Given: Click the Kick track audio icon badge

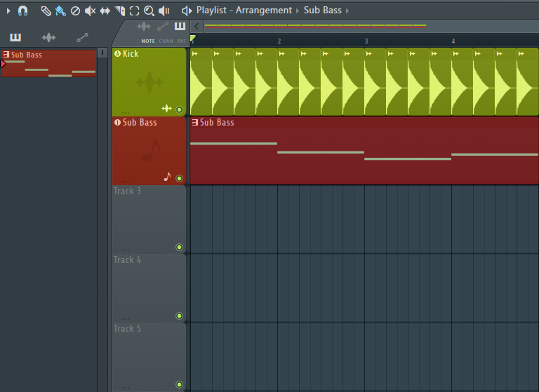Looking at the screenshot, I should 118,53.
